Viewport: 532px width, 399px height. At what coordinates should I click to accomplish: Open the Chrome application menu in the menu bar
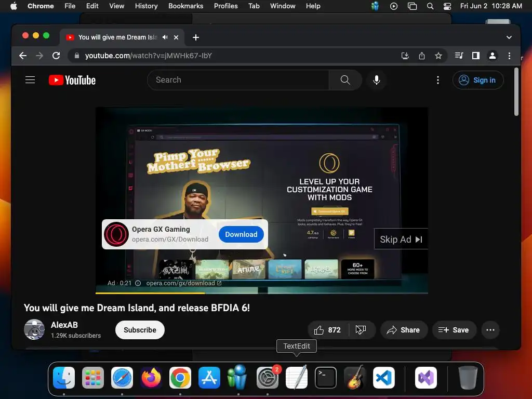coord(41,6)
